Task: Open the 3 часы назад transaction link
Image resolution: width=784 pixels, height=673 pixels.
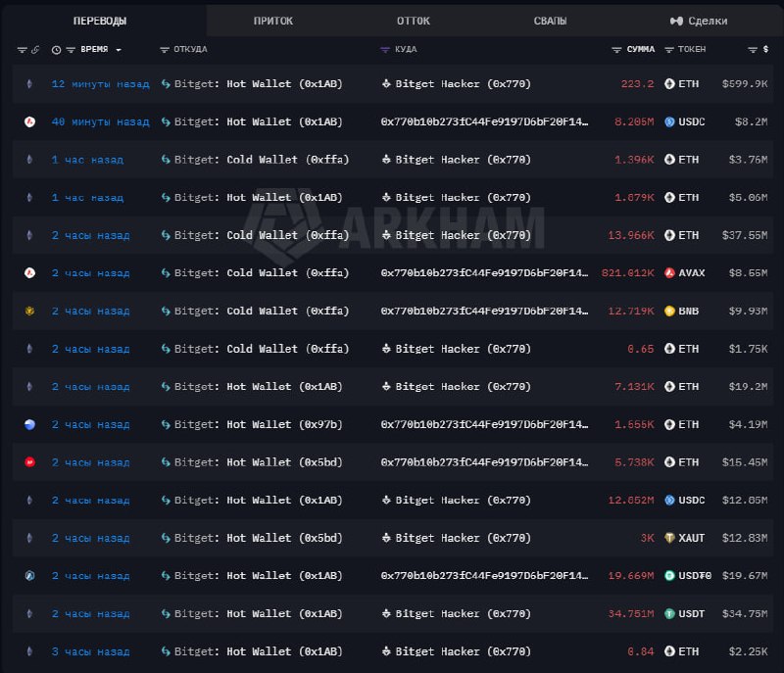Action: (90, 651)
